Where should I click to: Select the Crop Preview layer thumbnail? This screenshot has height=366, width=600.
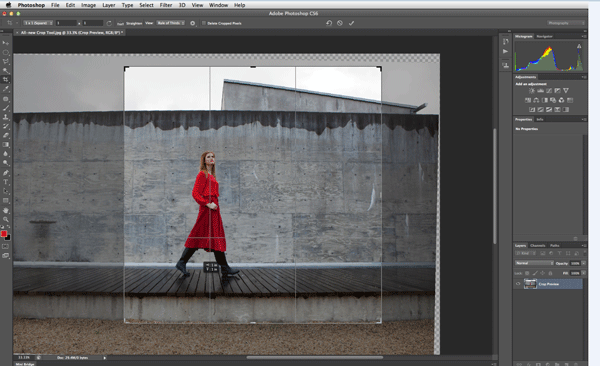[530, 284]
